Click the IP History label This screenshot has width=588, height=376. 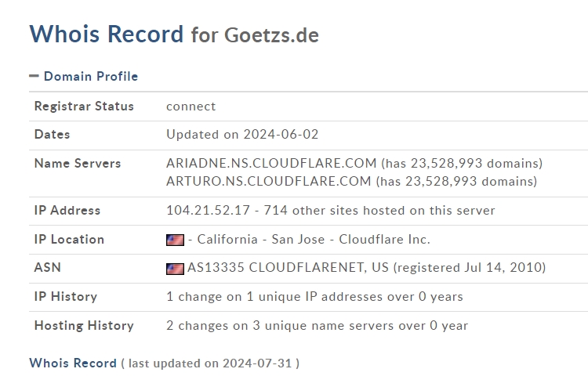tap(66, 297)
